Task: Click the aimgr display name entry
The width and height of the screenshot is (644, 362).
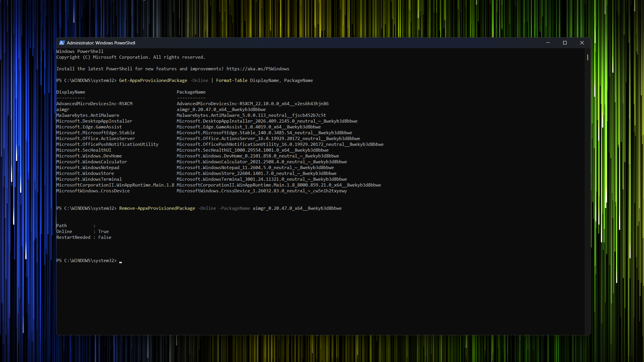Action: click(63, 110)
